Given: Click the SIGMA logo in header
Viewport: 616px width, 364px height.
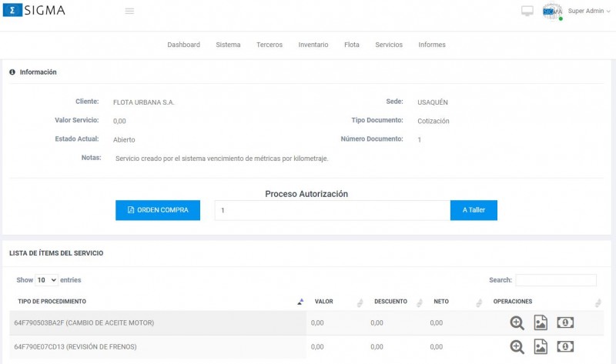Looking at the screenshot, I should click(x=34, y=11).
